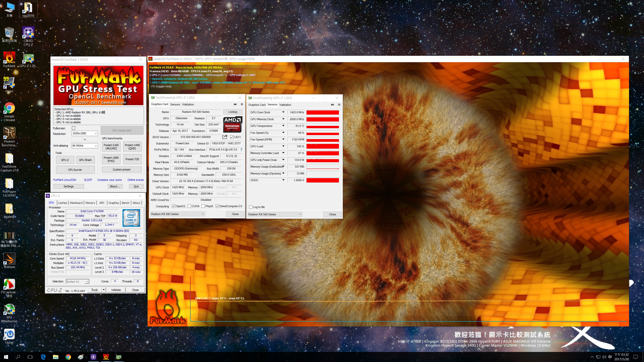Click the FurMark taskbar icon
The height and width of the screenshot is (362, 644).
point(106,357)
